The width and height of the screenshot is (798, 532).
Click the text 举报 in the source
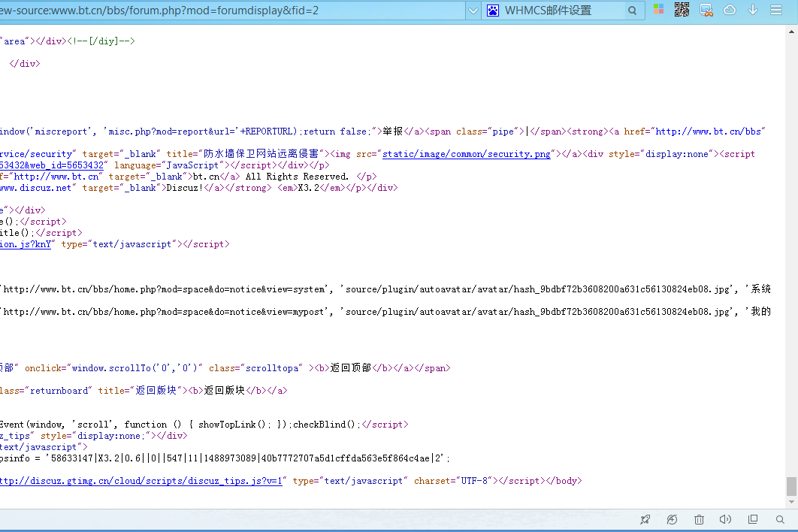[x=393, y=131]
